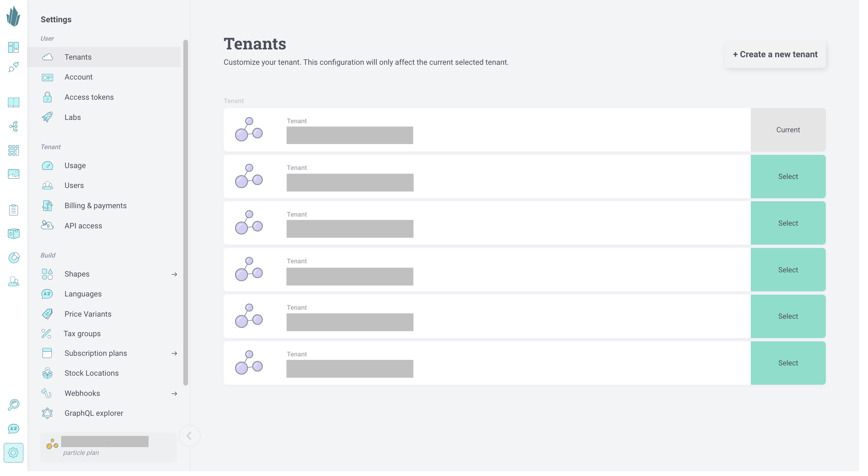Screen dimensions: 868x476
Task: Click the rocket icon beside Labs
Action: click(47, 117)
